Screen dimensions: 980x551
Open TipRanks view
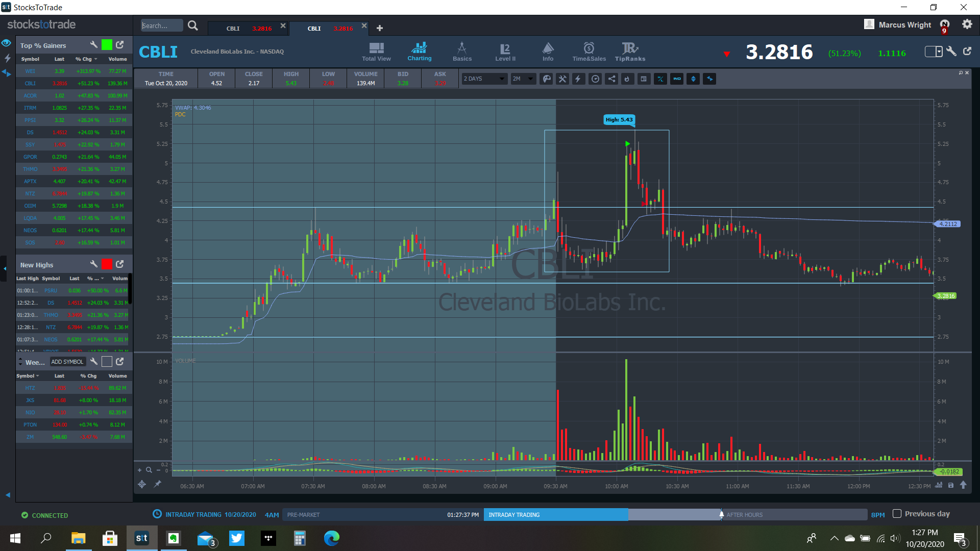630,52
